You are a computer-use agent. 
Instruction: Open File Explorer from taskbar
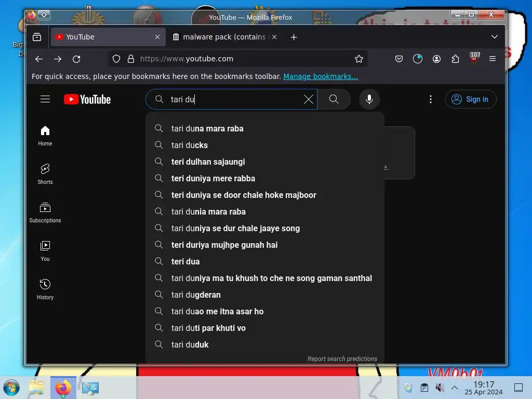[36, 388]
